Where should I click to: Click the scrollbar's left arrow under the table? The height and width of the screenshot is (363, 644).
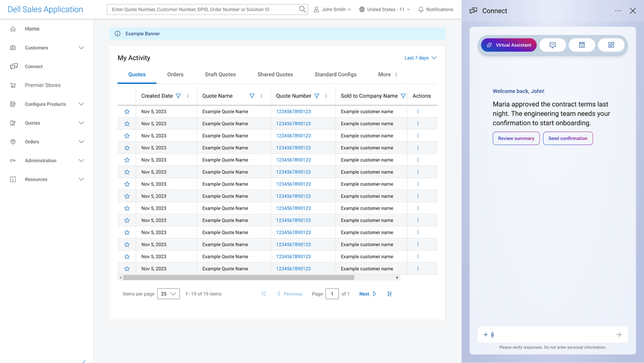coord(120,278)
